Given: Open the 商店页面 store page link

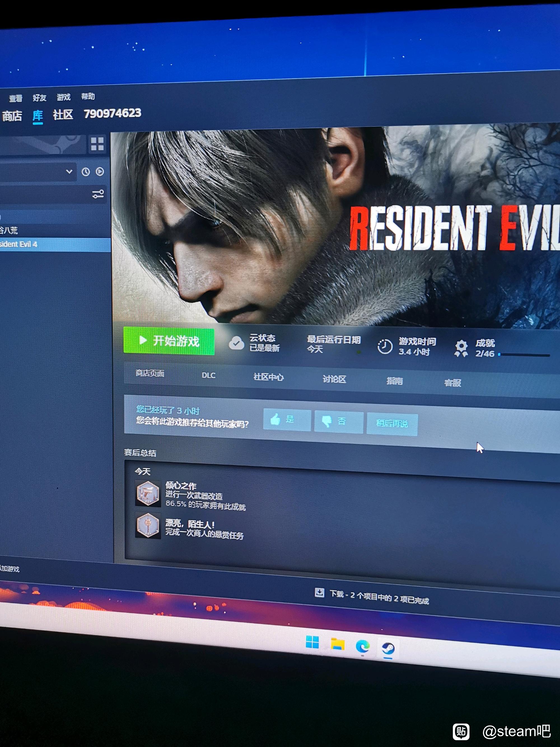Looking at the screenshot, I should click(150, 373).
